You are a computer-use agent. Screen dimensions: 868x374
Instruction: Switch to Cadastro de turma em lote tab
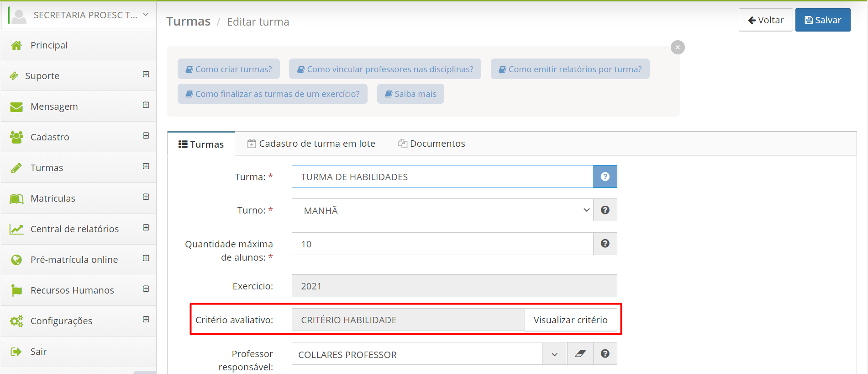pos(311,144)
